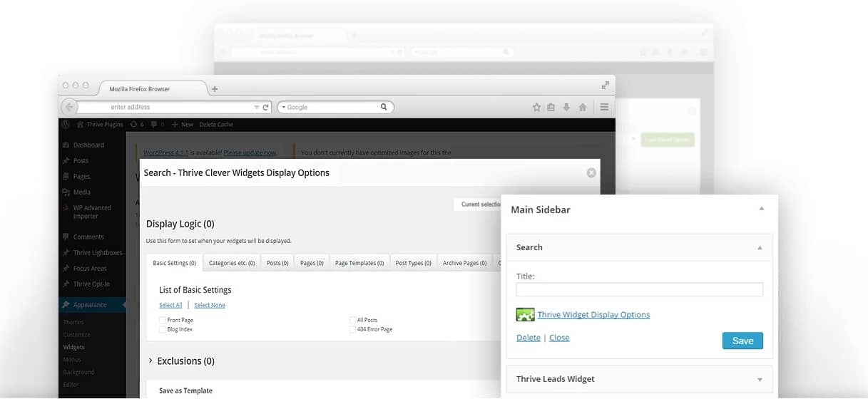Click Delete link in Search widget
This screenshot has width=868, height=414.
tap(529, 338)
